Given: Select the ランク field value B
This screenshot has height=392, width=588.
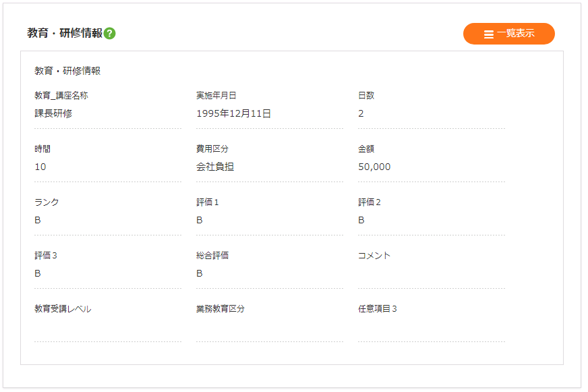Looking at the screenshot, I should pos(38,220).
